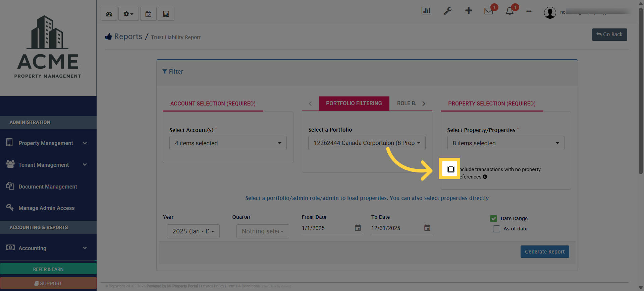Viewport: 644px width, 291px height.
Task: Open the From Date calendar picker icon
Action: point(358,228)
